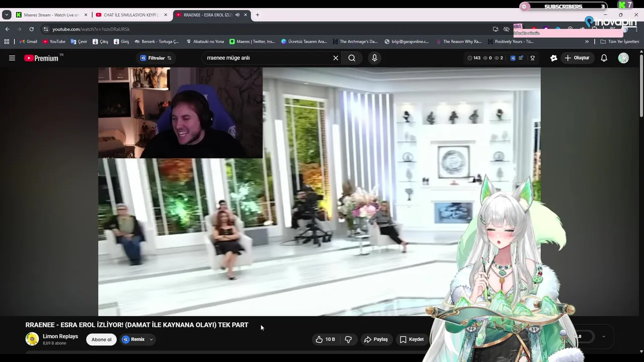Share the video with Paylaş
The image size is (644, 362).
(376, 339)
